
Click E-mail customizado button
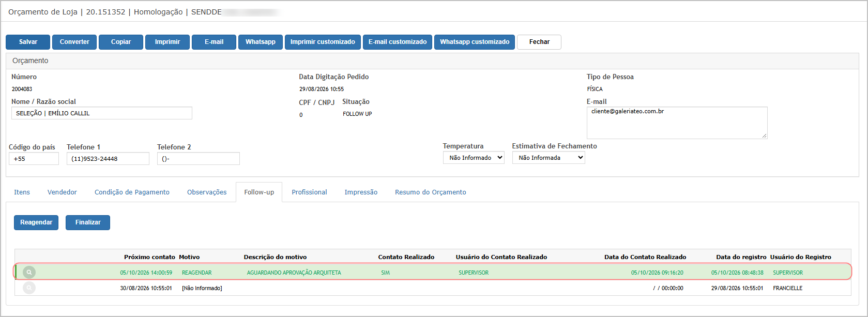coord(398,42)
